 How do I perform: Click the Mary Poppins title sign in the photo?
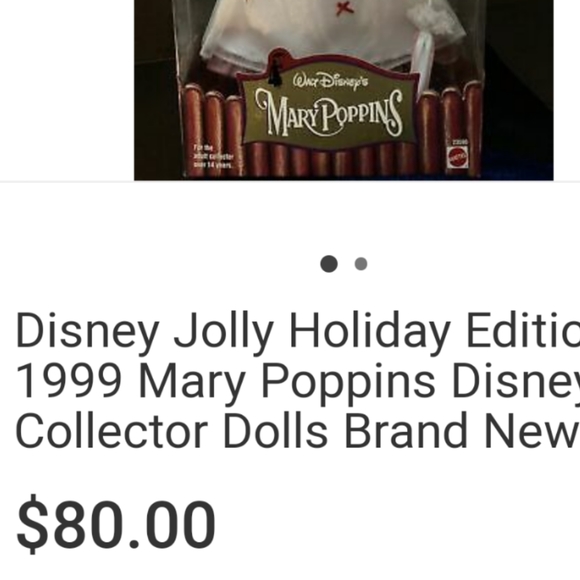click(328, 104)
